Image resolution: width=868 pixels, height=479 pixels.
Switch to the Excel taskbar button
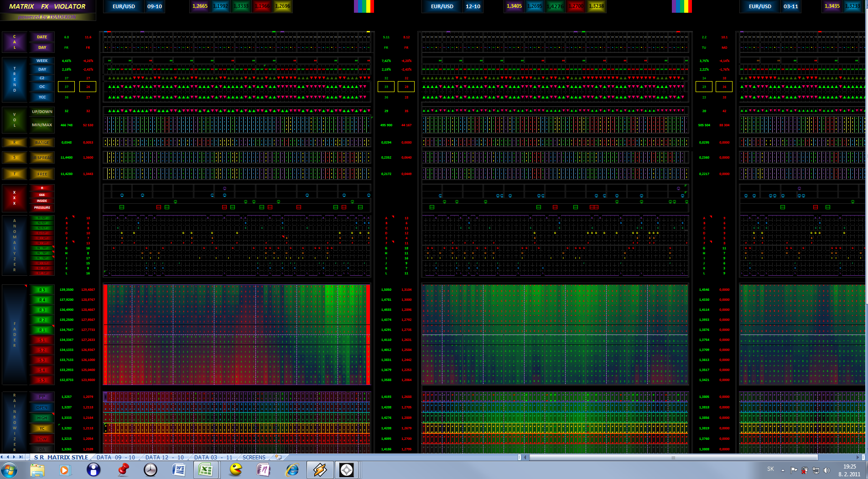point(206,470)
